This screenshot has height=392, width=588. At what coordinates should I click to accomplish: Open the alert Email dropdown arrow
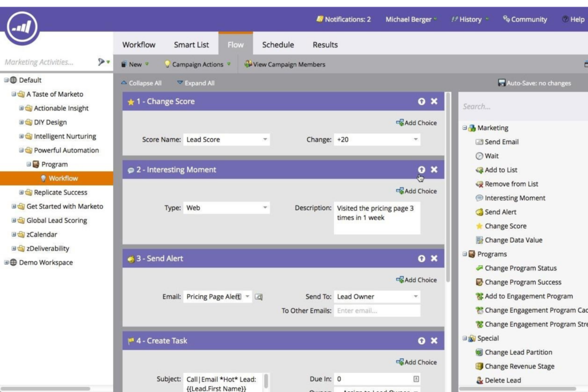[247, 297]
